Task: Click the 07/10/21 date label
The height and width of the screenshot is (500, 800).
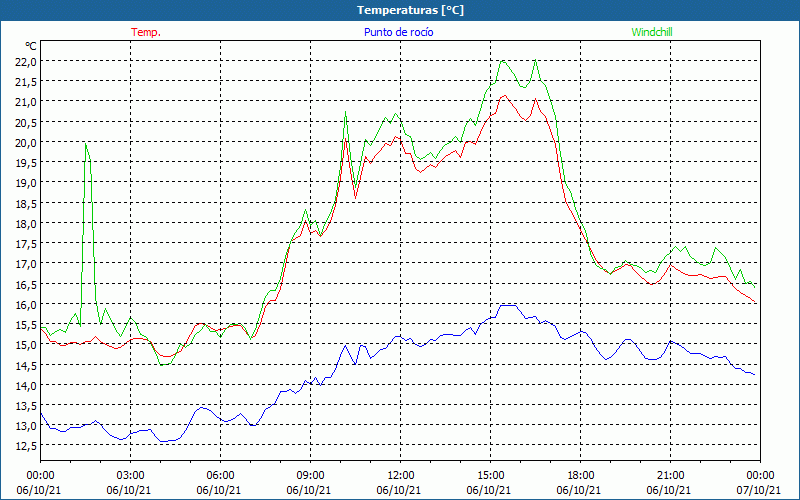Action: (760, 490)
